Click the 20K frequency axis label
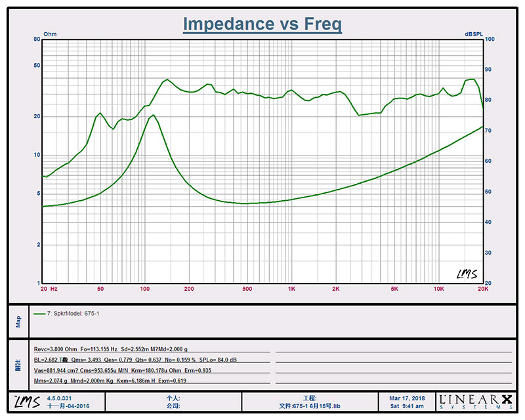 [482, 289]
